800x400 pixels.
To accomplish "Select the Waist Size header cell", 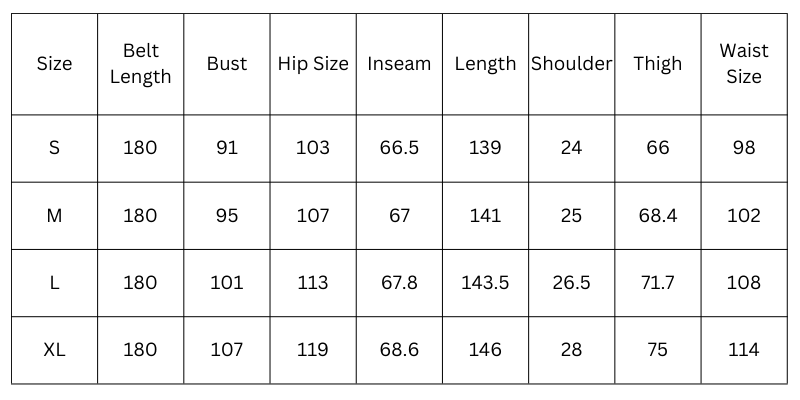I will 743,64.
